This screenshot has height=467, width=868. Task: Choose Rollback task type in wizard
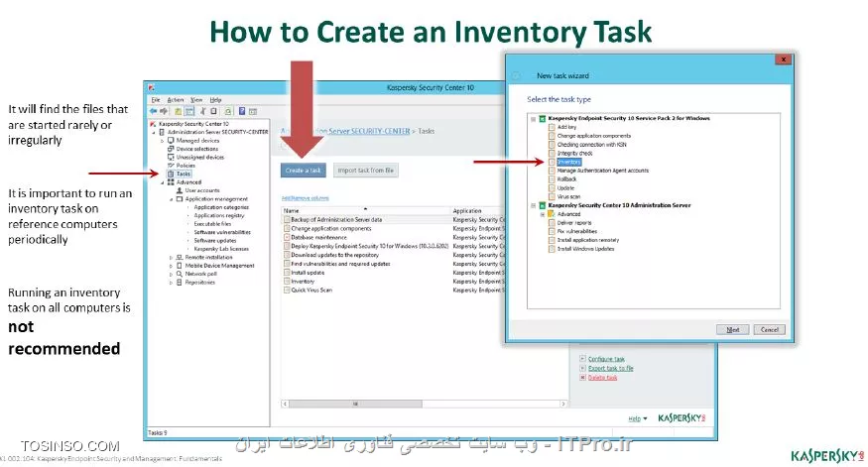[566, 179]
